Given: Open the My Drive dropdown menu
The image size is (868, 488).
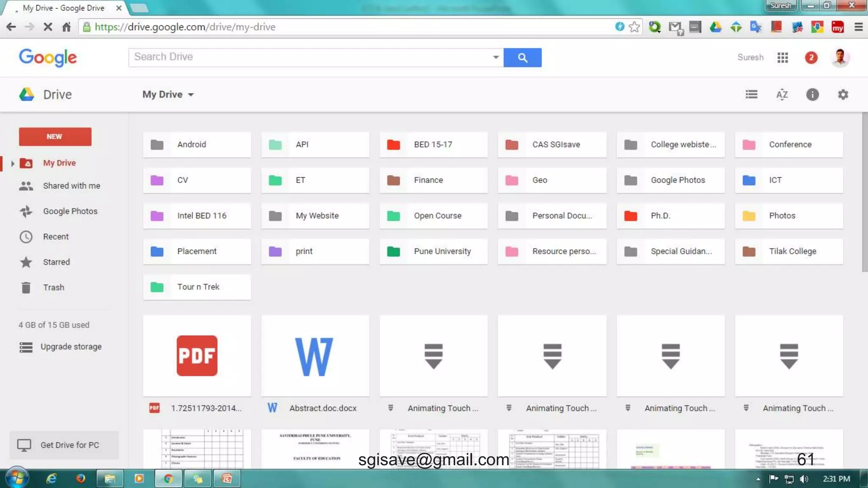Looking at the screenshot, I should coord(168,94).
